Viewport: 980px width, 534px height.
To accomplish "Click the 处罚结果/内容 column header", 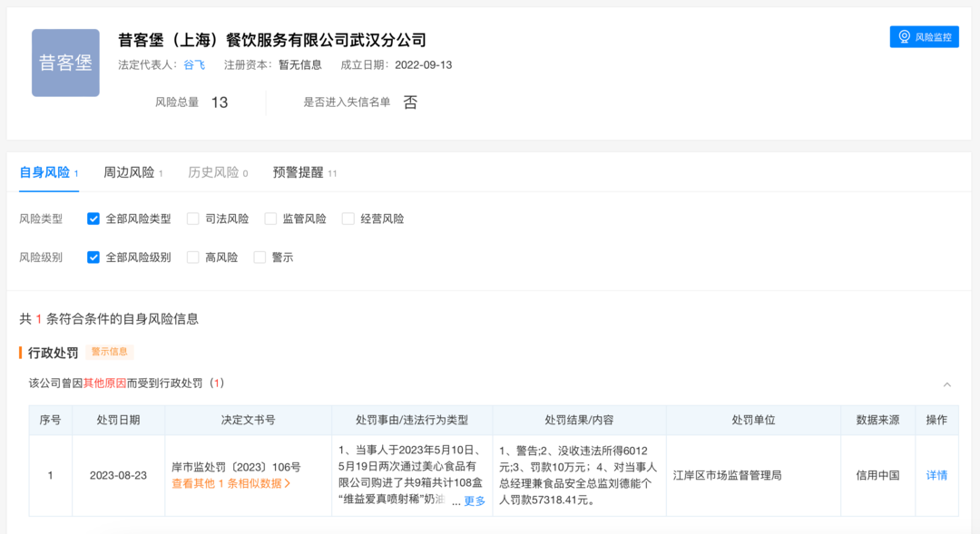I will [x=579, y=421].
